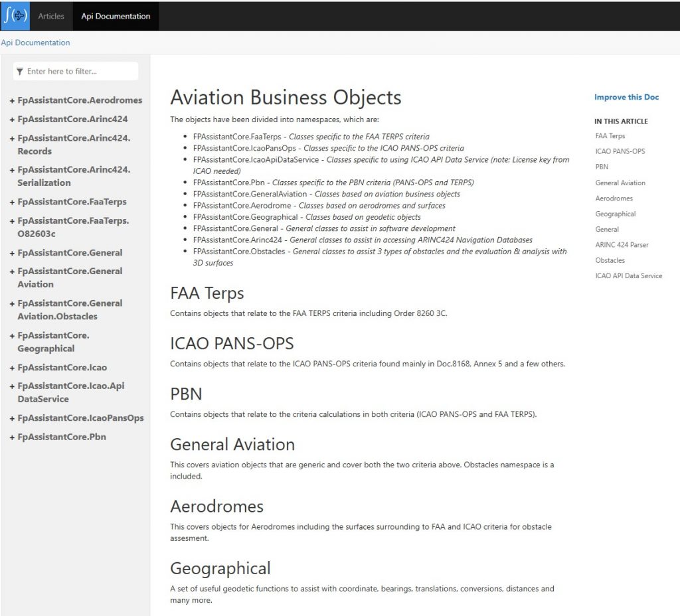Click the Improve this Doc link

point(626,97)
